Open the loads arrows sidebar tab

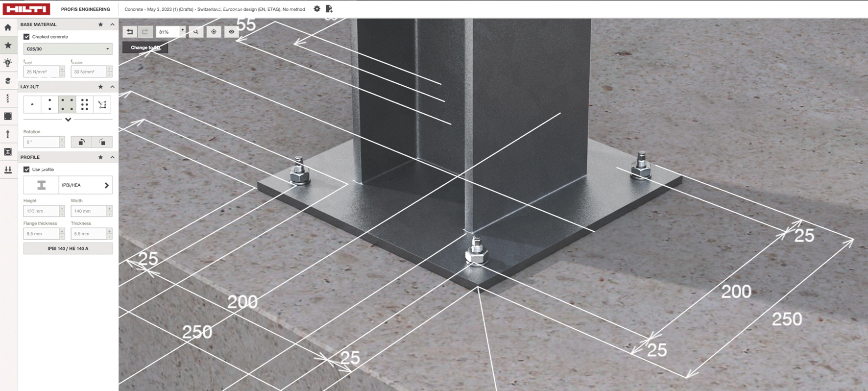[x=8, y=170]
